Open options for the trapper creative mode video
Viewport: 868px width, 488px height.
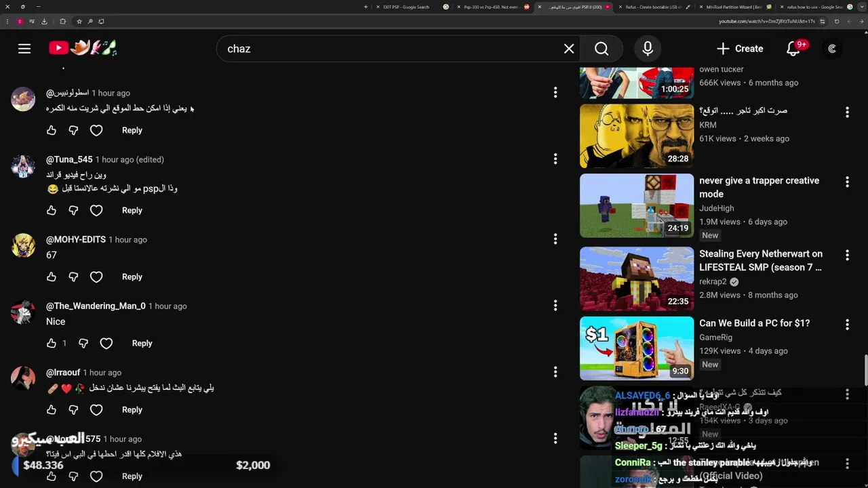pyautogui.click(x=847, y=182)
